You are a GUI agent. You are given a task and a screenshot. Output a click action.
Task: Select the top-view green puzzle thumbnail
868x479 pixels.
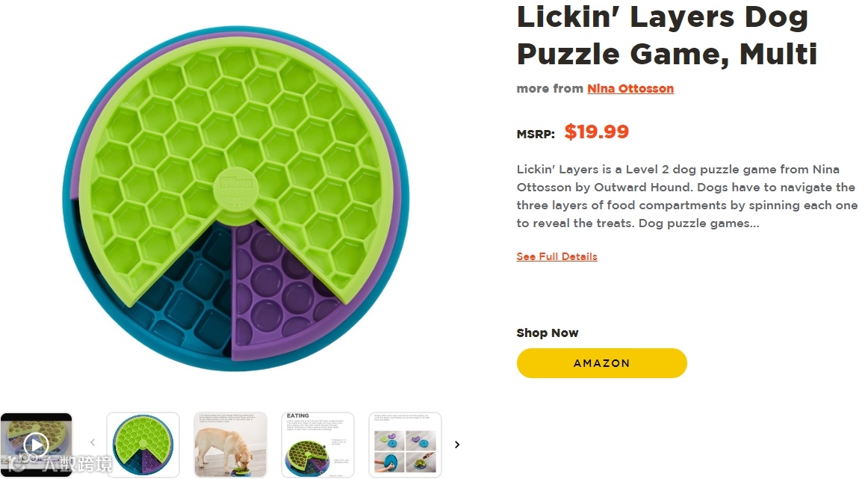[143, 445]
